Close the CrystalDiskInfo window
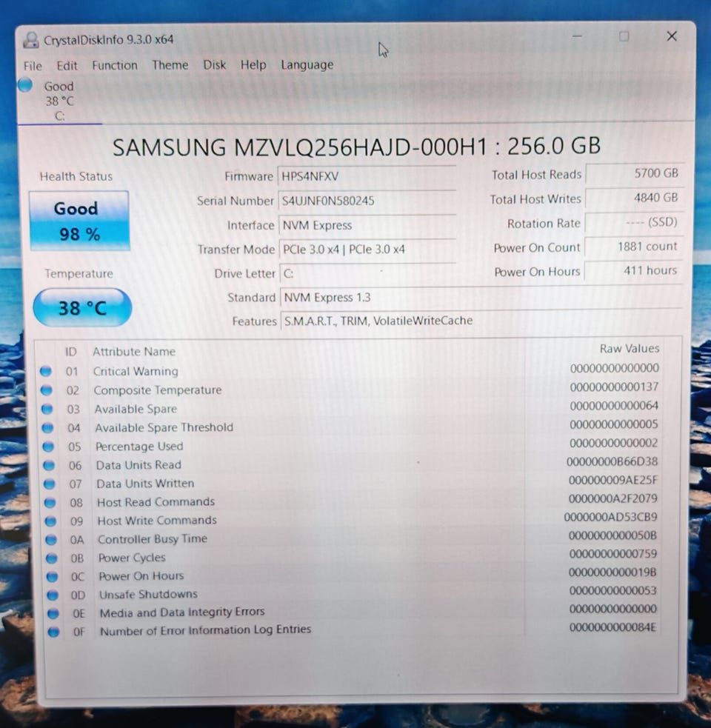Image resolution: width=711 pixels, height=728 pixels. [x=672, y=36]
